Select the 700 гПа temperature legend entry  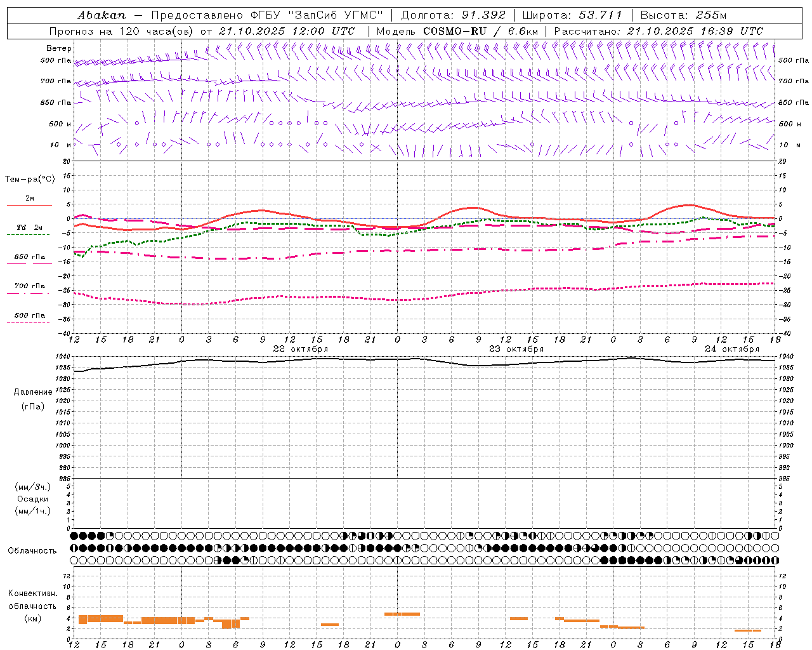click(x=30, y=289)
